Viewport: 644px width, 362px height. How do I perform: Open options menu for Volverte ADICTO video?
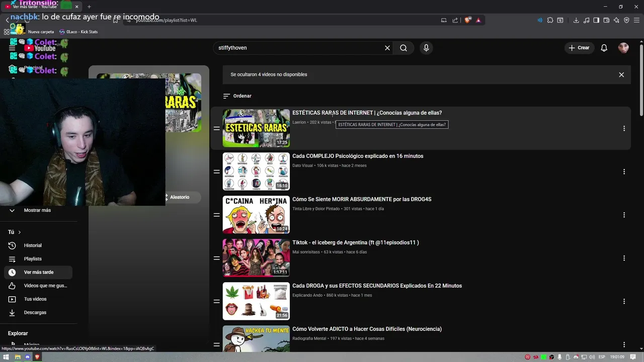(624, 344)
